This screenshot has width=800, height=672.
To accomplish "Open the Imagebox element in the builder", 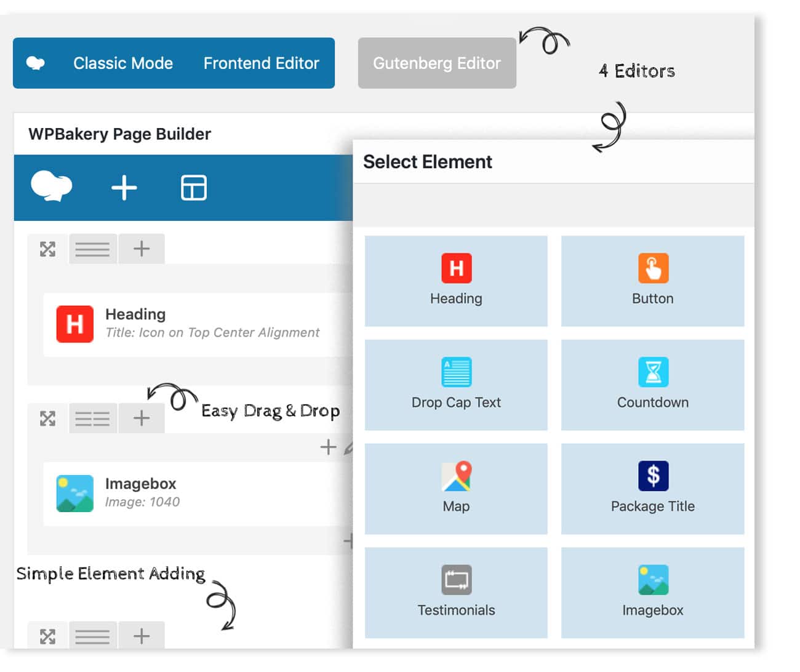I will pyautogui.click(x=198, y=494).
